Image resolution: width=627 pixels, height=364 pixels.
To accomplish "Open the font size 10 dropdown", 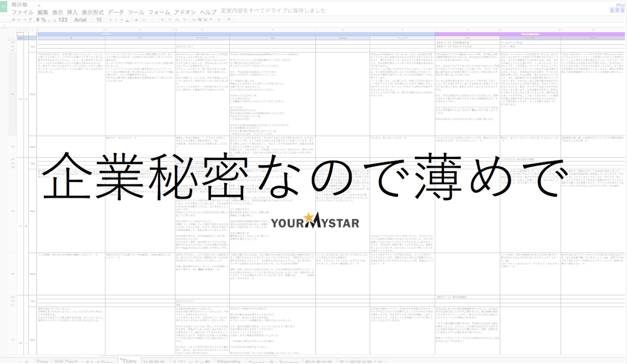I will tap(100, 20).
